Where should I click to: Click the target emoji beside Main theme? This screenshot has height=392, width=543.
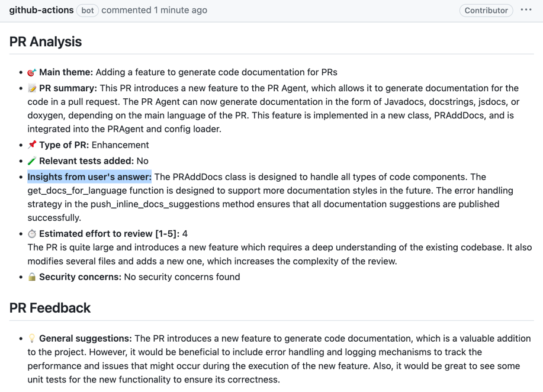[x=32, y=72]
